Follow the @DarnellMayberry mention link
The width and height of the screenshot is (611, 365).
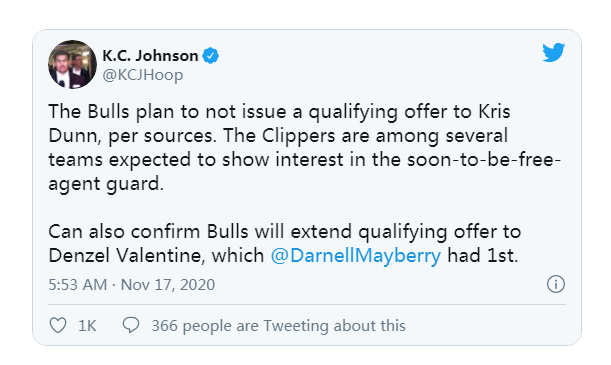tap(356, 256)
